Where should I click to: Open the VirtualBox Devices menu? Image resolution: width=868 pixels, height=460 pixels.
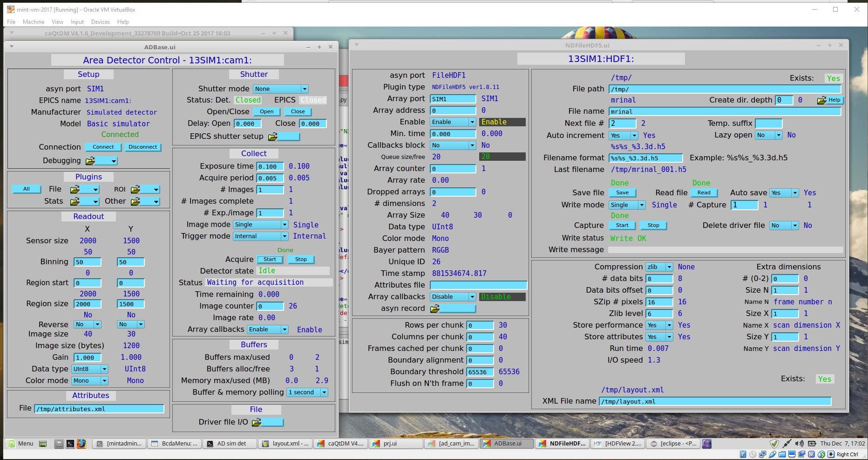(x=100, y=22)
